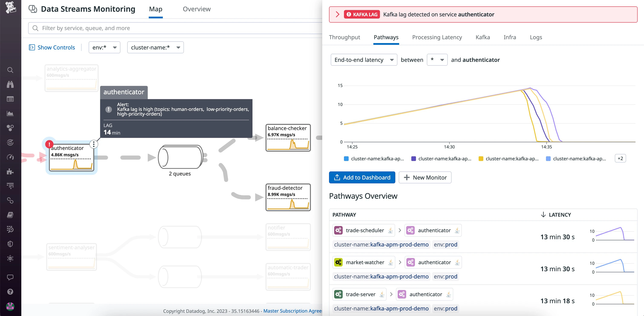Viewport: 644px width, 316px height.
Task: Switch to the Kafka tab
Action: (x=482, y=37)
